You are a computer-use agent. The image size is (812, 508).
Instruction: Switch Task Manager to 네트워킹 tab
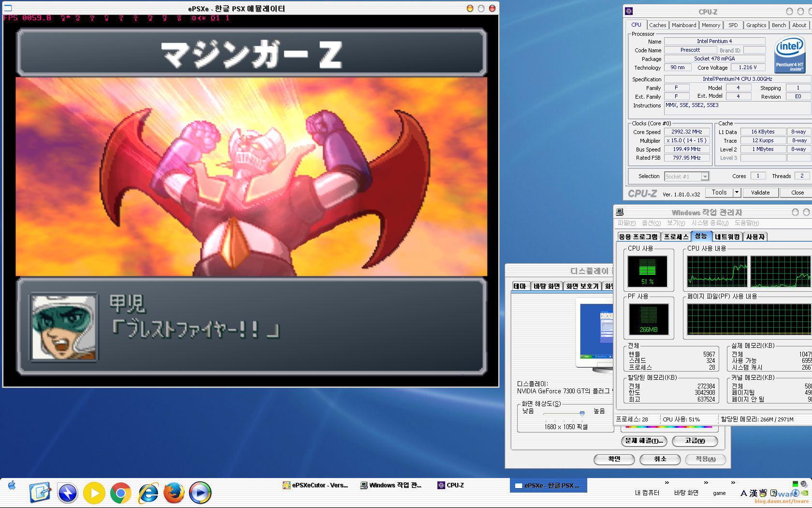pyautogui.click(x=727, y=237)
